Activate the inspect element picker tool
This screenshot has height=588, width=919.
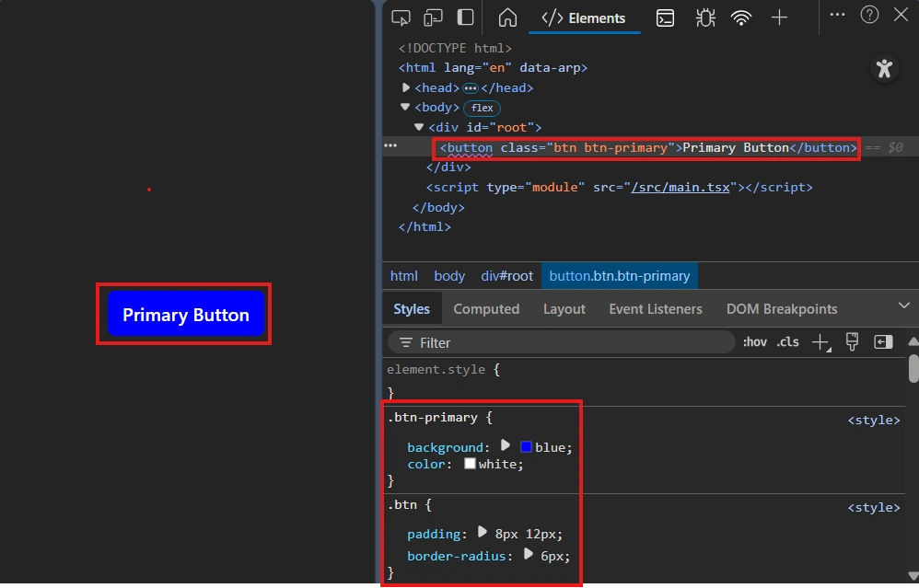401,17
